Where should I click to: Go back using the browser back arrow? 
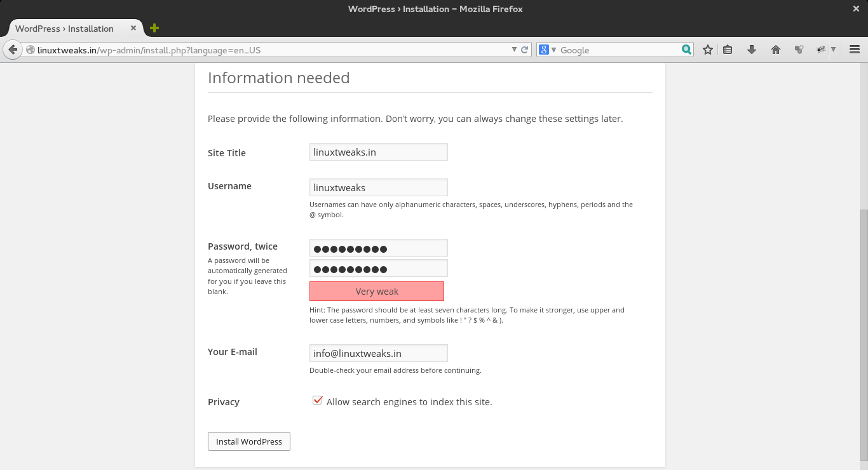point(12,50)
